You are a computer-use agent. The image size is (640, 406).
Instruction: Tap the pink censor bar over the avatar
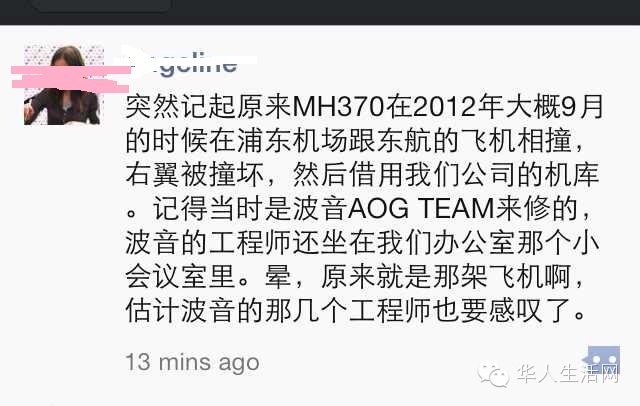click(x=71, y=79)
